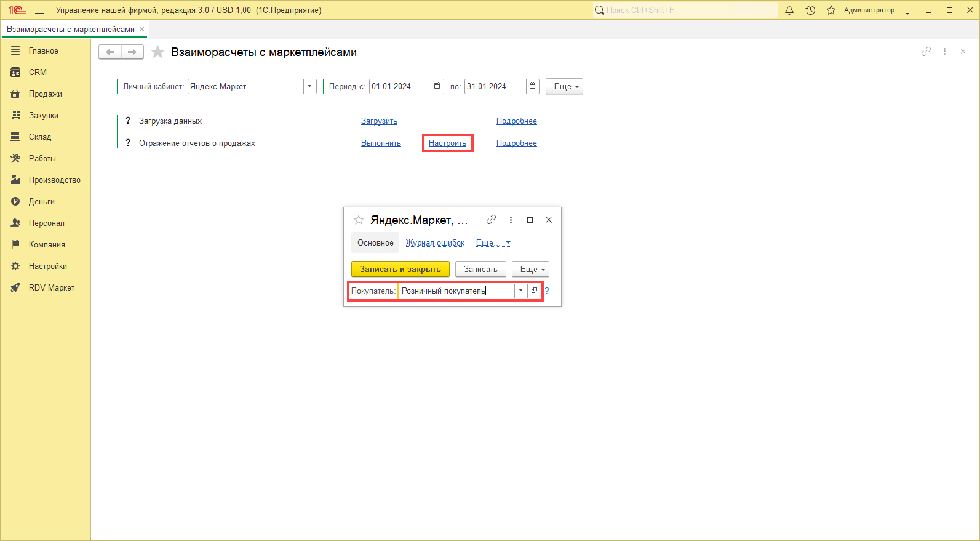Switch to Основное in dialog
The width and height of the screenshot is (980, 541).
tap(375, 242)
